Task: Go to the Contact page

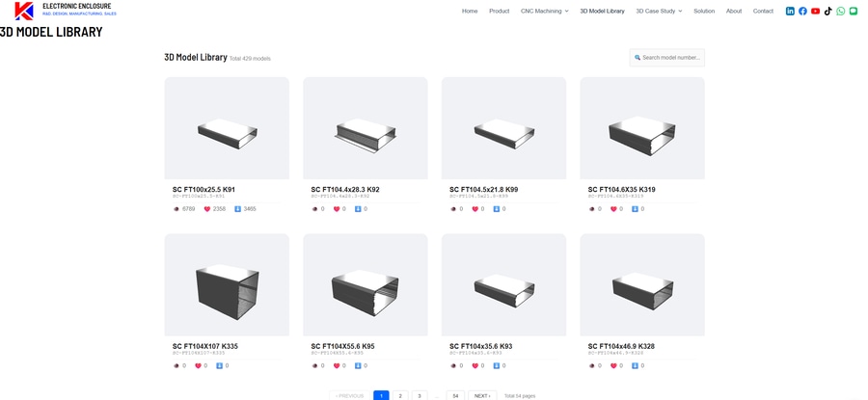Action: click(x=763, y=11)
